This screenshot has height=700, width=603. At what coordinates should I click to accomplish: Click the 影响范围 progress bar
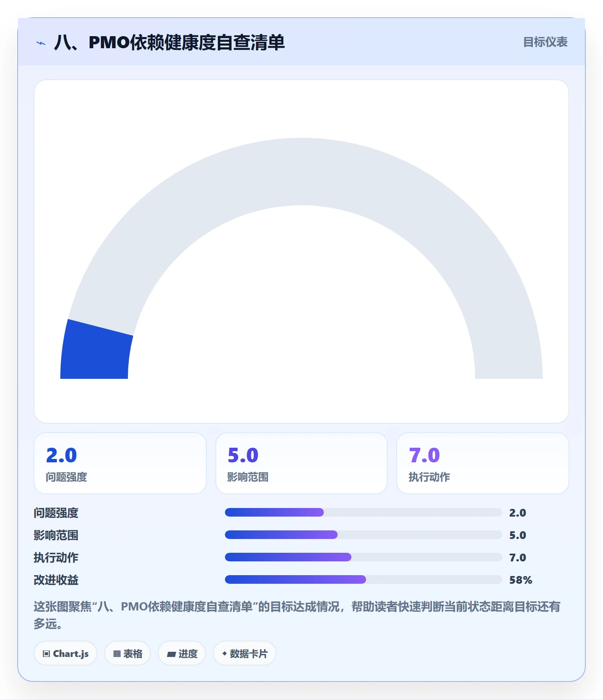coord(364,535)
